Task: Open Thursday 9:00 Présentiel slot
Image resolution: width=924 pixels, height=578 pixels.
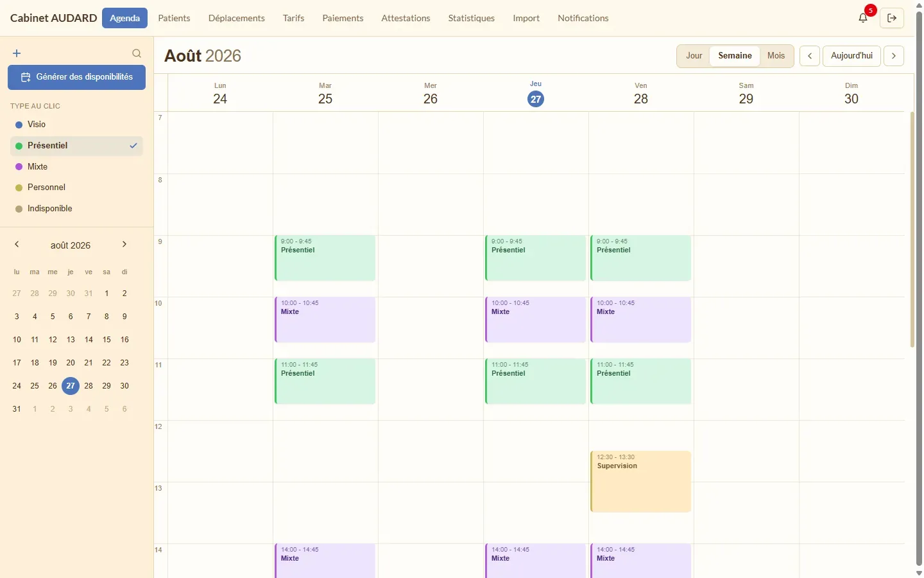Action: click(536, 258)
